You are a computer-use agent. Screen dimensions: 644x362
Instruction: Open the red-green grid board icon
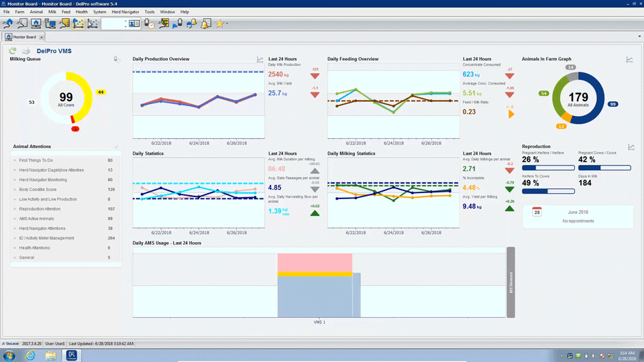point(164,23)
